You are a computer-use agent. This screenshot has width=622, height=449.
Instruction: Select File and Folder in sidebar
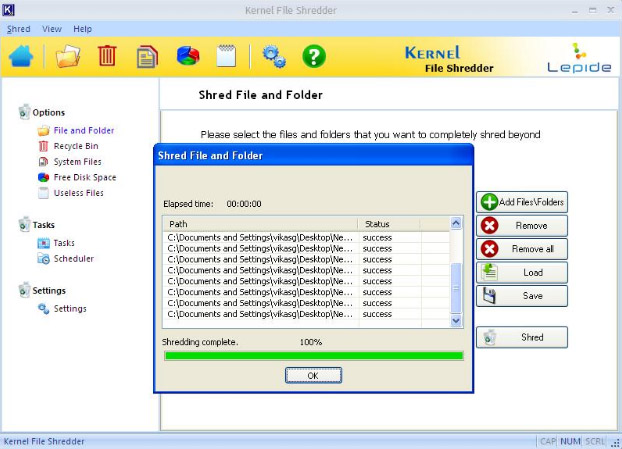point(84,130)
